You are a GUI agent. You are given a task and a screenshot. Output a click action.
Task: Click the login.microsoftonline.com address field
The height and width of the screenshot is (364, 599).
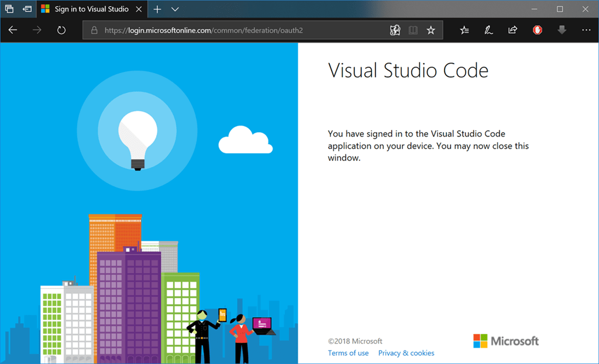(234, 30)
